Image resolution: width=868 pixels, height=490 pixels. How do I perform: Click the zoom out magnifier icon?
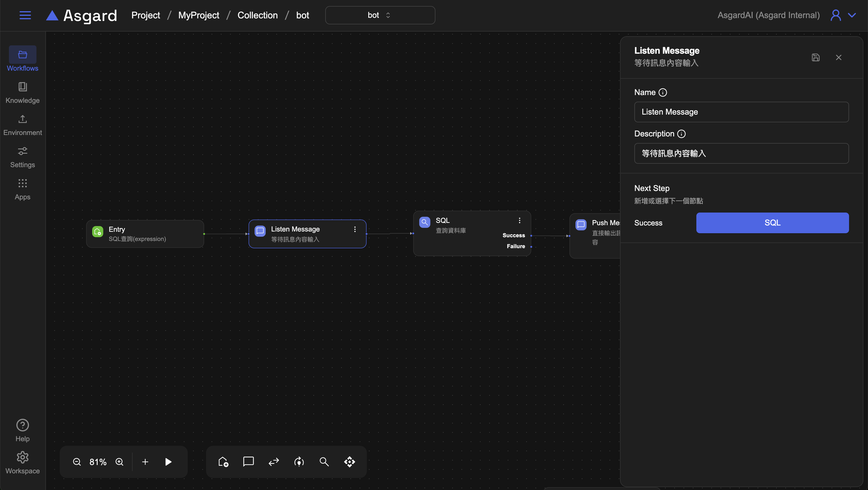point(77,462)
